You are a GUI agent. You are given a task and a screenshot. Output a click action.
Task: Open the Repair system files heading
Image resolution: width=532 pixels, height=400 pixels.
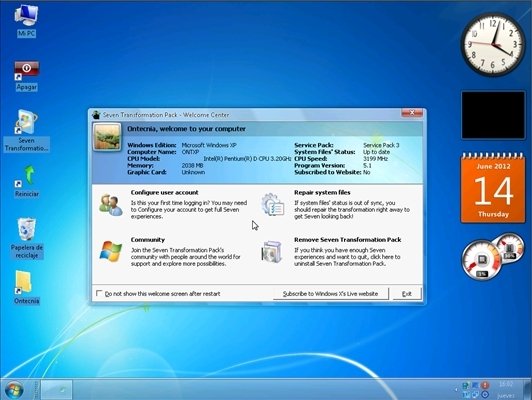tap(322, 192)
